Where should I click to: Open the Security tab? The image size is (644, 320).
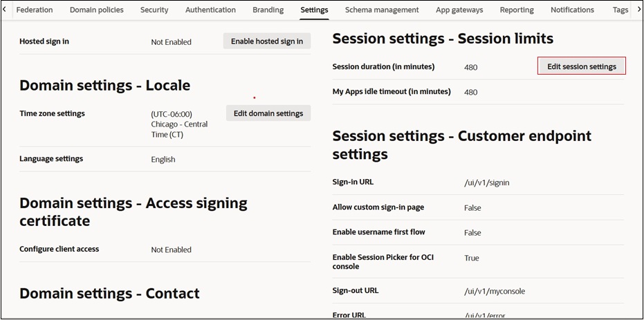point(154,10)
